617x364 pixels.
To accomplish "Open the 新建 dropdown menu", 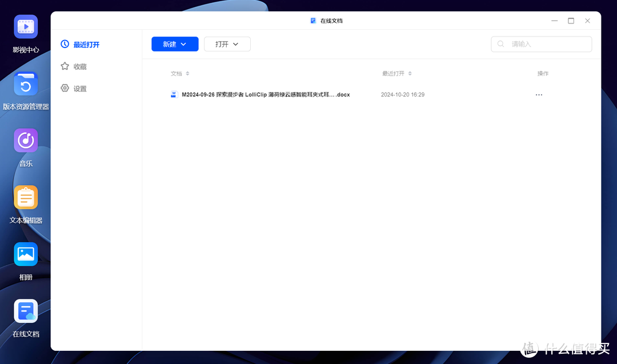I will tap(175, 44).
